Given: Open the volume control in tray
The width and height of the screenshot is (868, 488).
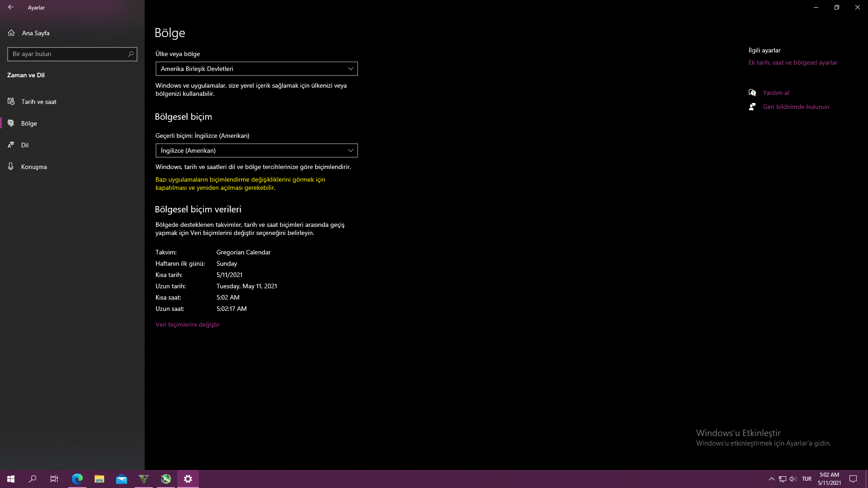Looking at the screenshot, I should [x=793, y=479].
